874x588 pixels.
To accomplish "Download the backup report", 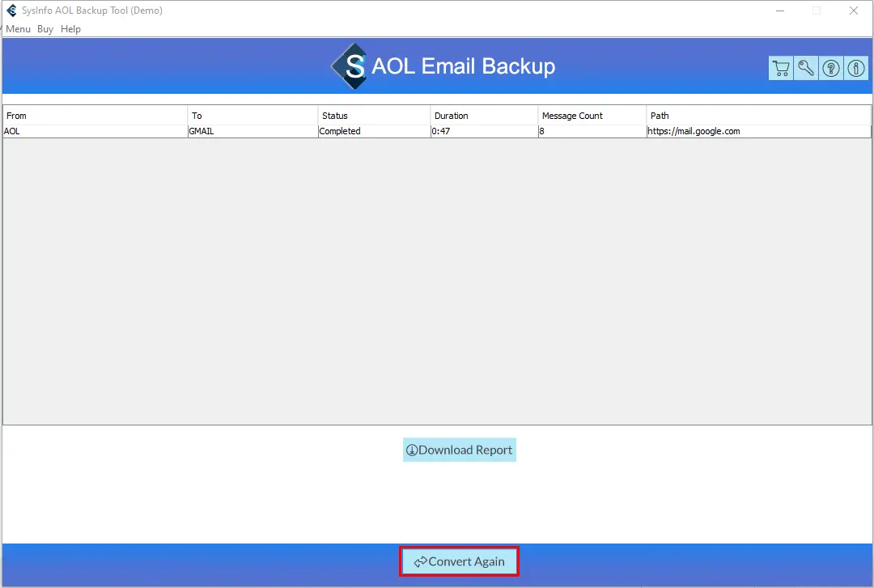I will pos(460,450).
